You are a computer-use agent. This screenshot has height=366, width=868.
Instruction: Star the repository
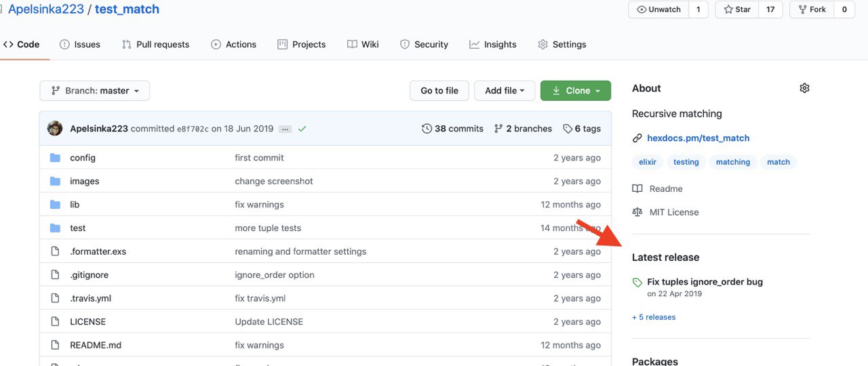[736, 9]
